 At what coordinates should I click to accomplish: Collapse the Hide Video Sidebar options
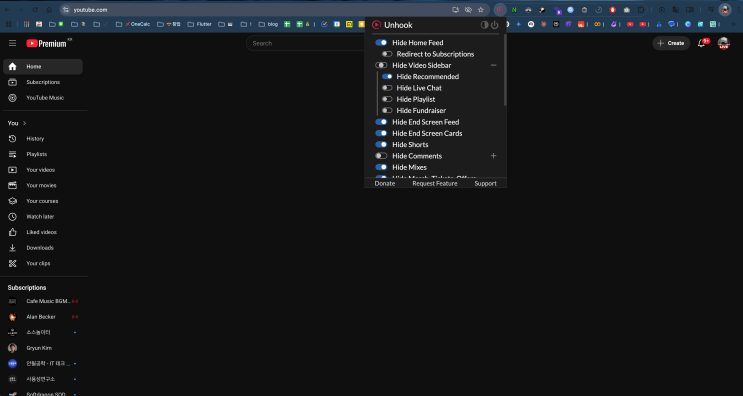point(493,65)
